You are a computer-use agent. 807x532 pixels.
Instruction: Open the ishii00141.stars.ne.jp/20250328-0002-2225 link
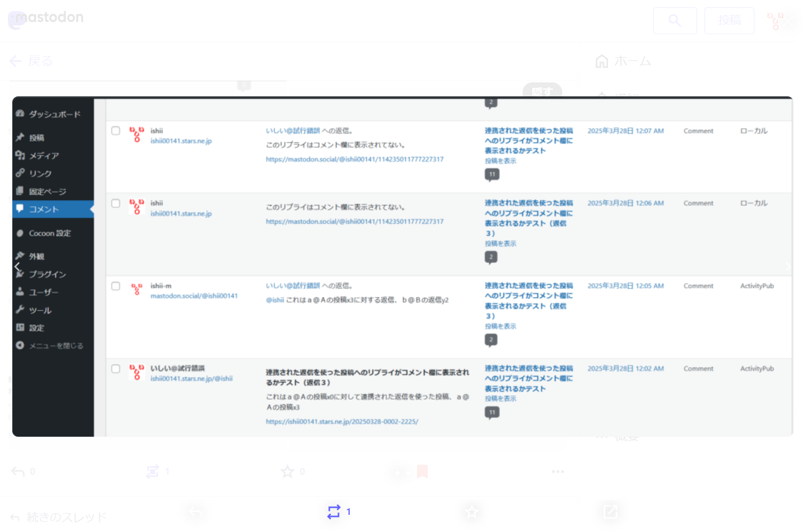[x=342, y=422]
